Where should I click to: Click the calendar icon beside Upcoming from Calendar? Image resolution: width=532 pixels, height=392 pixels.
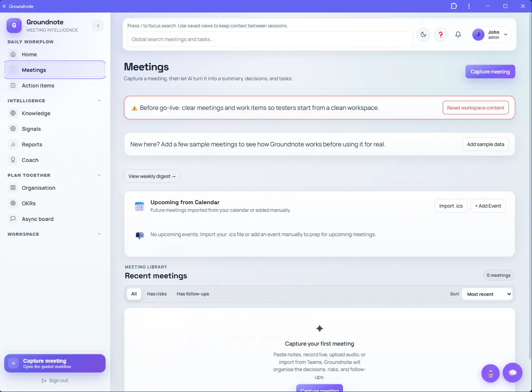coord(140,206)
